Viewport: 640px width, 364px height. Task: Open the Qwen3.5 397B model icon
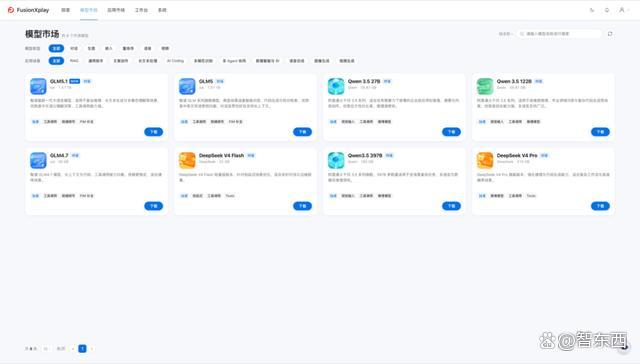pos(336,160)
